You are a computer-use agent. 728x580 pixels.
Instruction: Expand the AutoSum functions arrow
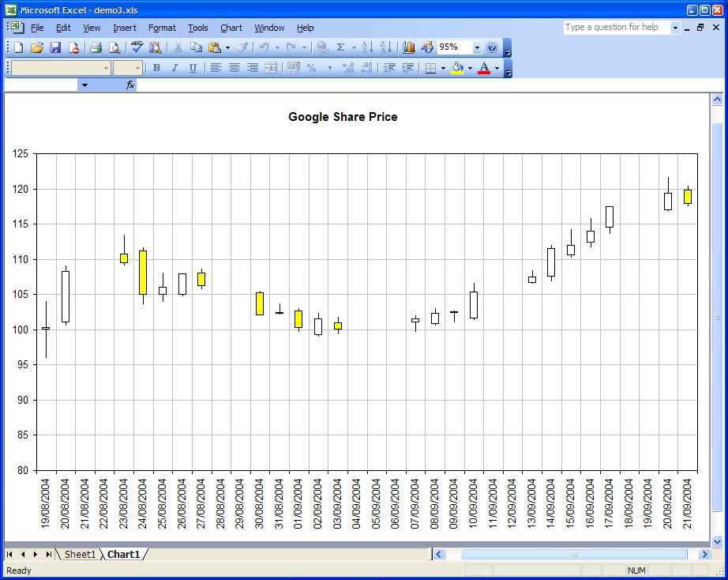pos(354,47)
